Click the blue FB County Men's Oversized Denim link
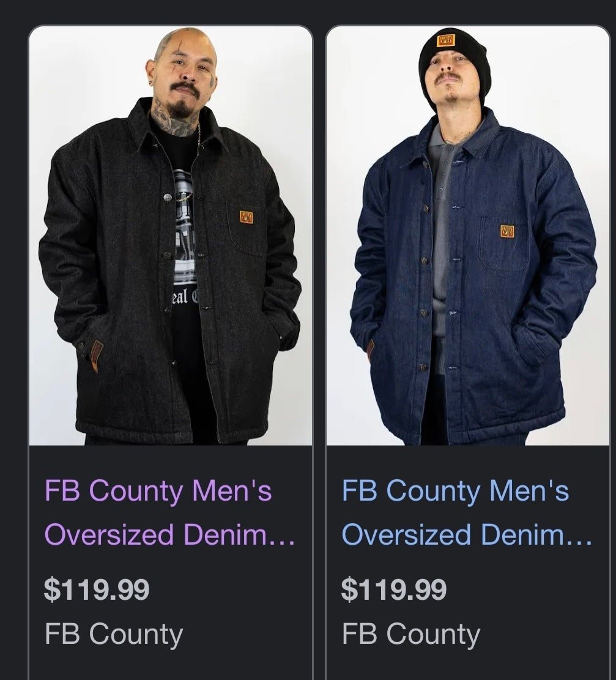The image size is (616, 680). [467, 512]
